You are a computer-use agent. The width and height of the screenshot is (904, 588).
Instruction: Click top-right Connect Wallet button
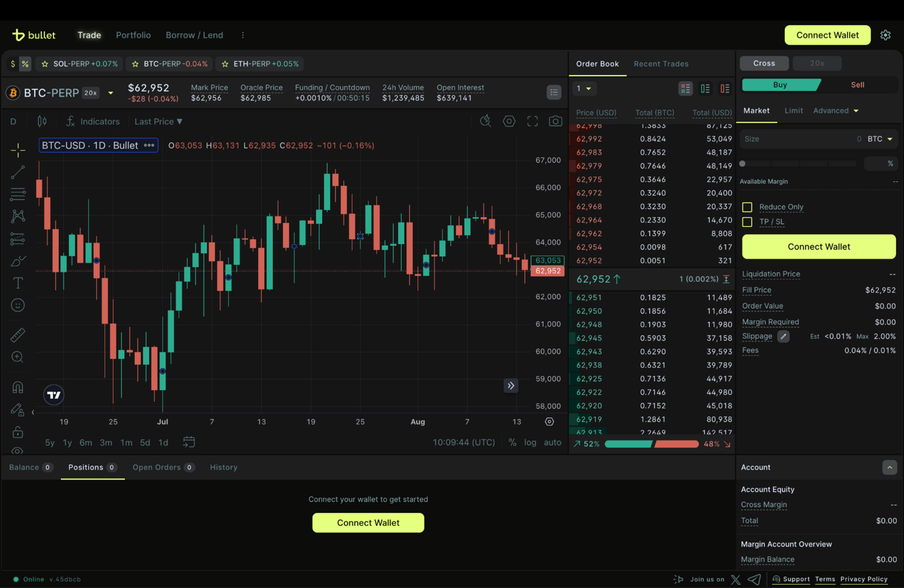click(x=827, y=35)
